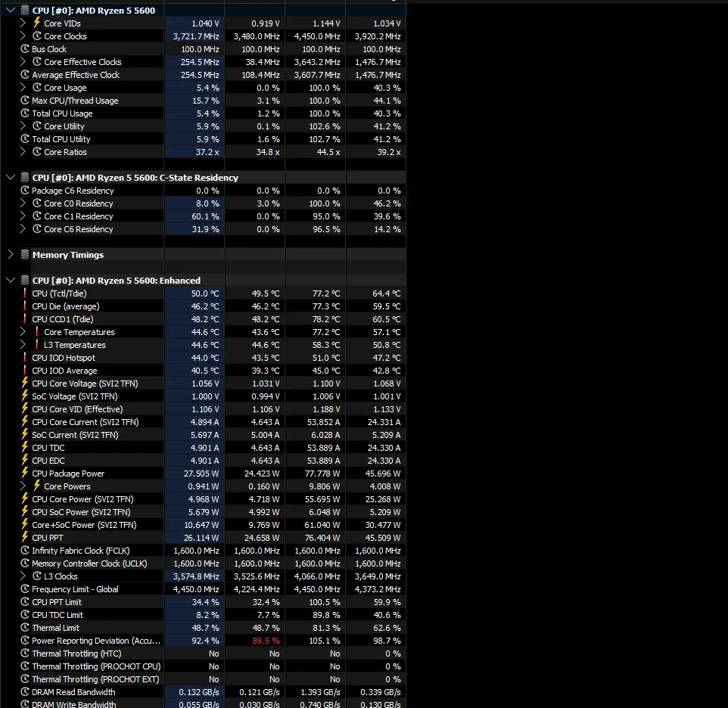Select the CPU Core Current (SVI2 TFN) row label
728x708 pixels.
pos(86,422)
